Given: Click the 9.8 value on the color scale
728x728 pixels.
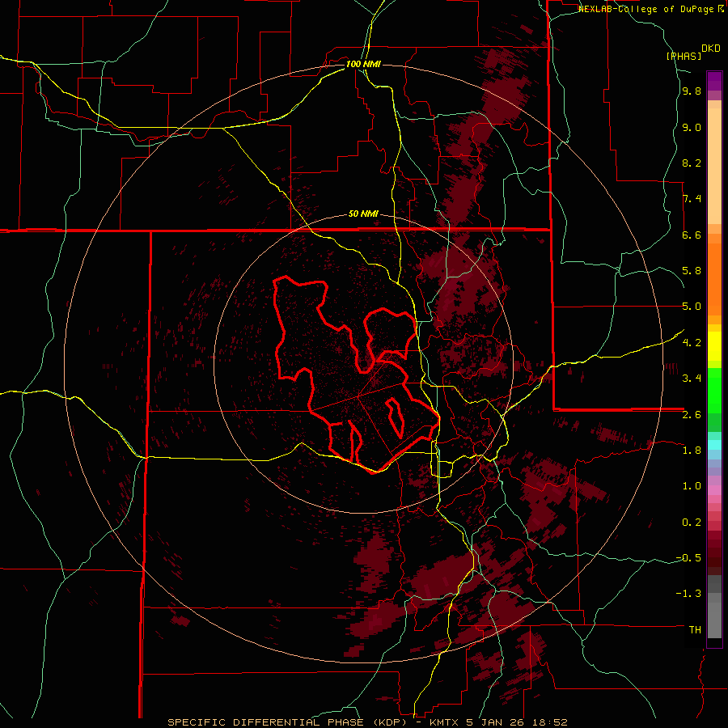Looking at the screenshot, I should (x=692, y=91).
